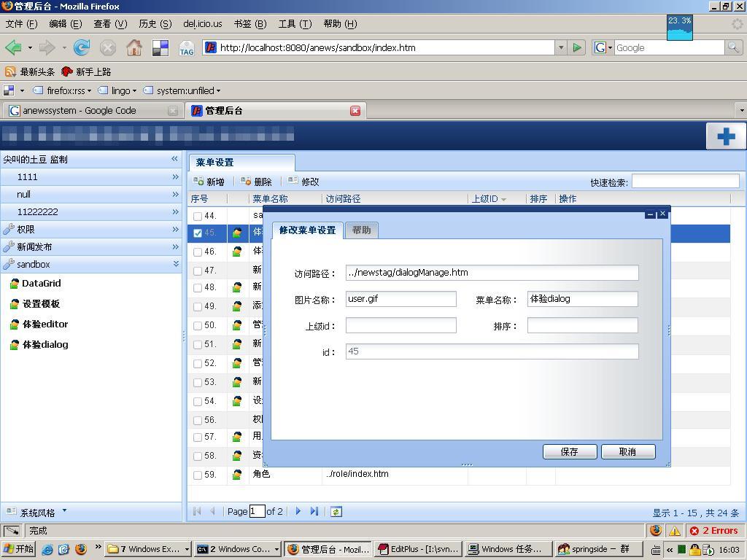Click the 删除 delete icon in toolbar
Viewport: 747px width, 560px height.
tap(248, 182)
